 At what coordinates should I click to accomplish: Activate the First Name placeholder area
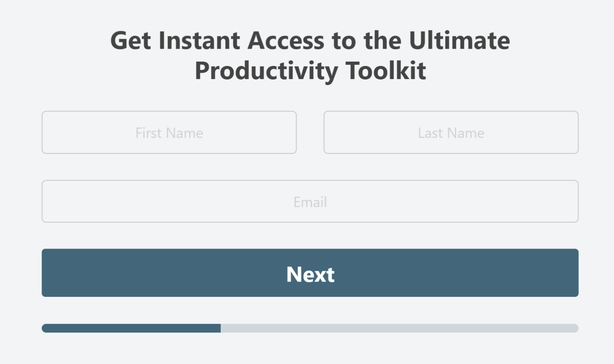point(169,132)
